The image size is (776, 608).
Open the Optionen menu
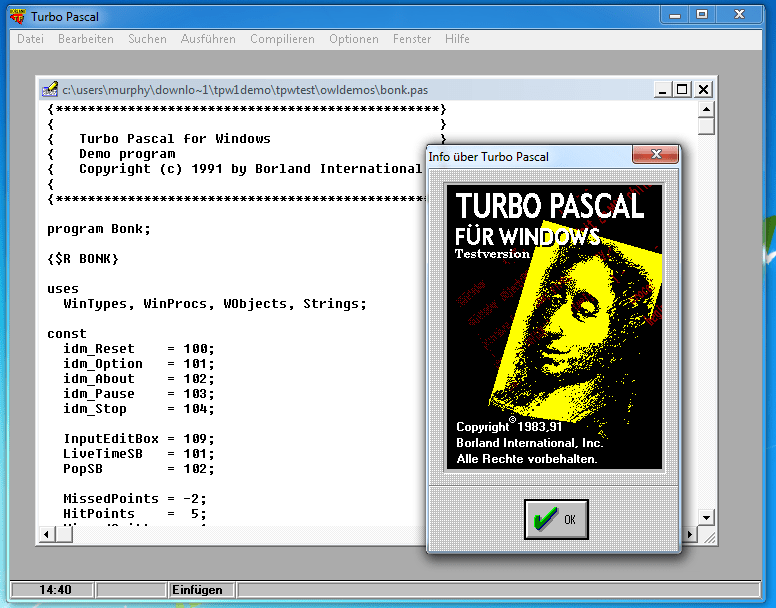tap(354, 39)
